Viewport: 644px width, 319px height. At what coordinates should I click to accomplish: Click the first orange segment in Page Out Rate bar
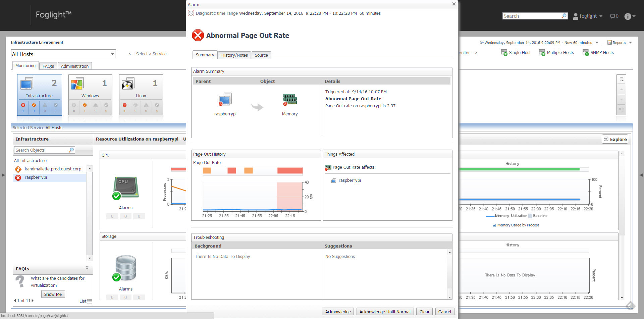click(x=207, y=171)
